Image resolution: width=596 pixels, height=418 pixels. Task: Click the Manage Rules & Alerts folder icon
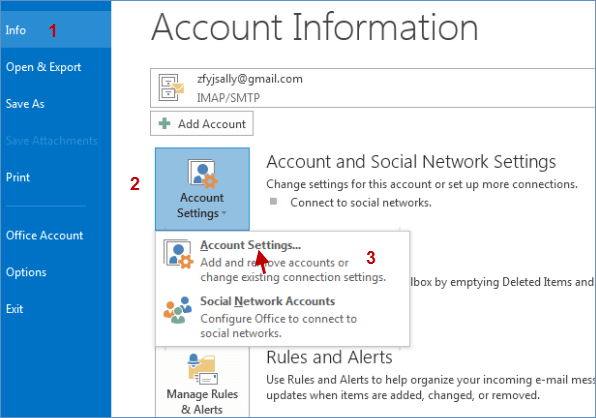203,369
